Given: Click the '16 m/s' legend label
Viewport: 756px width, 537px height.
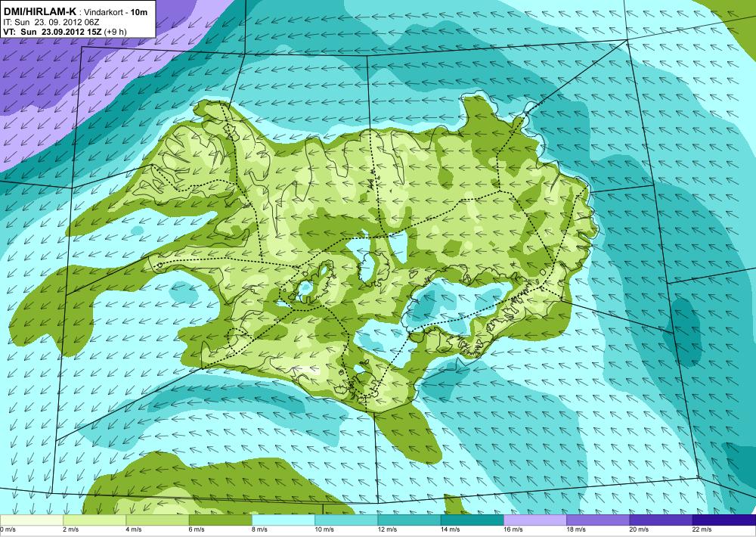Looking at the screenshot, I should click(513, 529).
